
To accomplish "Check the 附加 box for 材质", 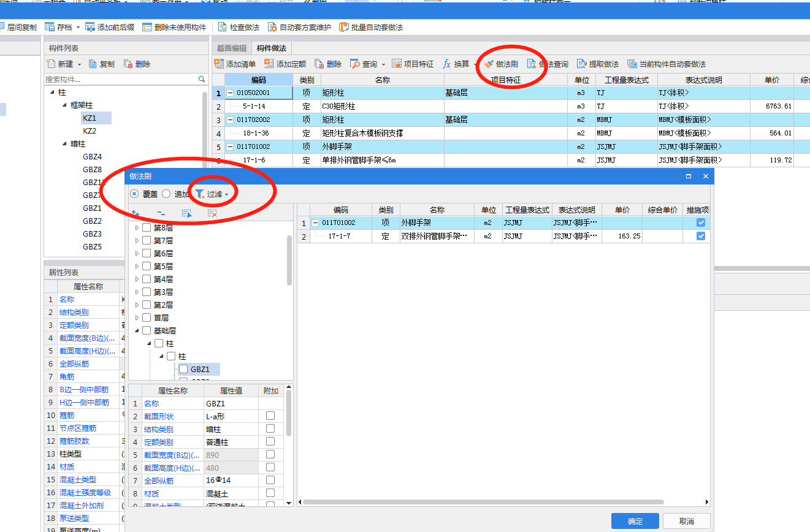I will pyautogui.click(x=270, y=493).
